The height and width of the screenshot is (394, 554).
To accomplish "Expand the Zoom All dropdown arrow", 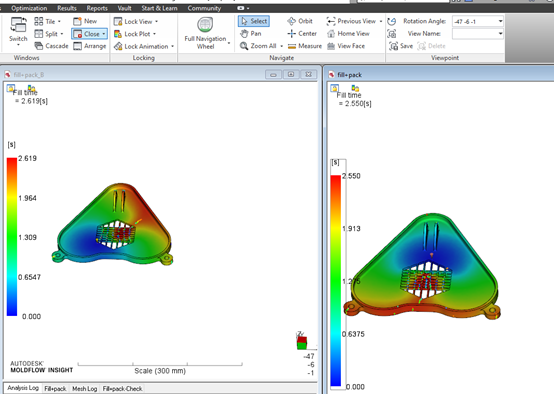I will pyautogui.click(x=282, y=46).
